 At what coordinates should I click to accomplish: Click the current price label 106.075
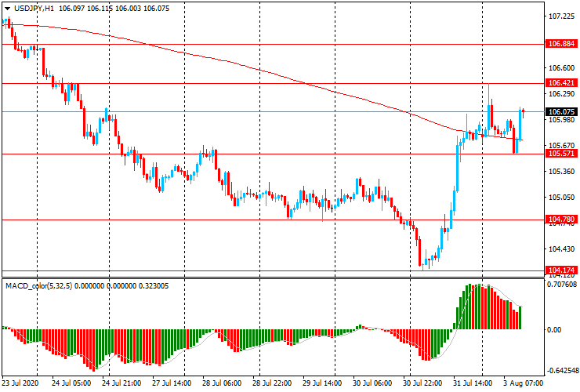[x=561, y=112]
